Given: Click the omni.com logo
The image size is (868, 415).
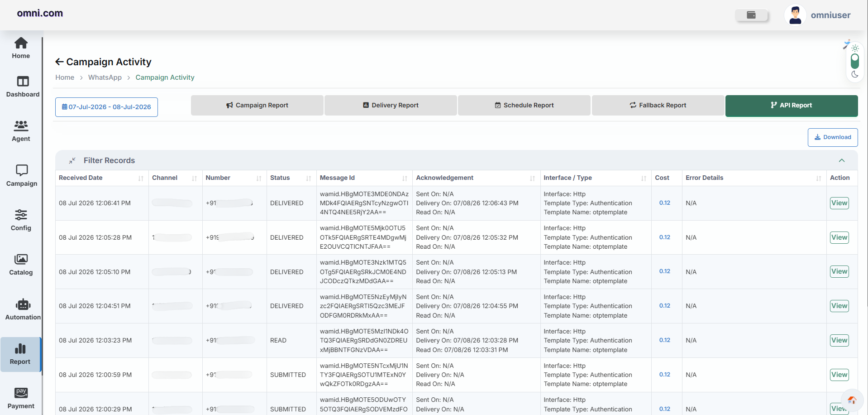Looking at the screenshot, I should (40, 14).
